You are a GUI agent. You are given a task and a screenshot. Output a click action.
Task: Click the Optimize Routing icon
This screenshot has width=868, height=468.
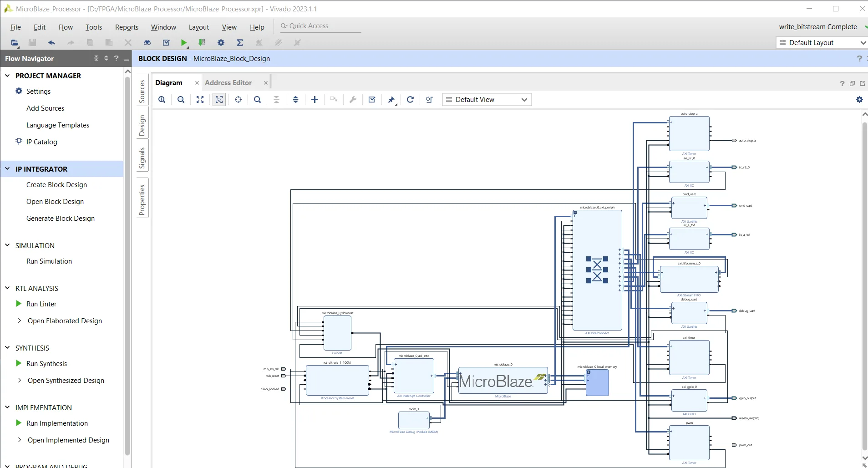point(429,100)
